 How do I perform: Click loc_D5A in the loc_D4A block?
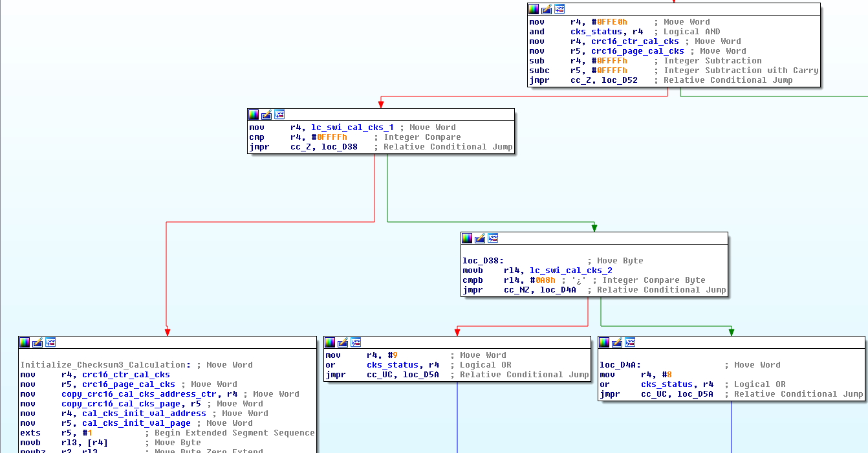[695, 394]
